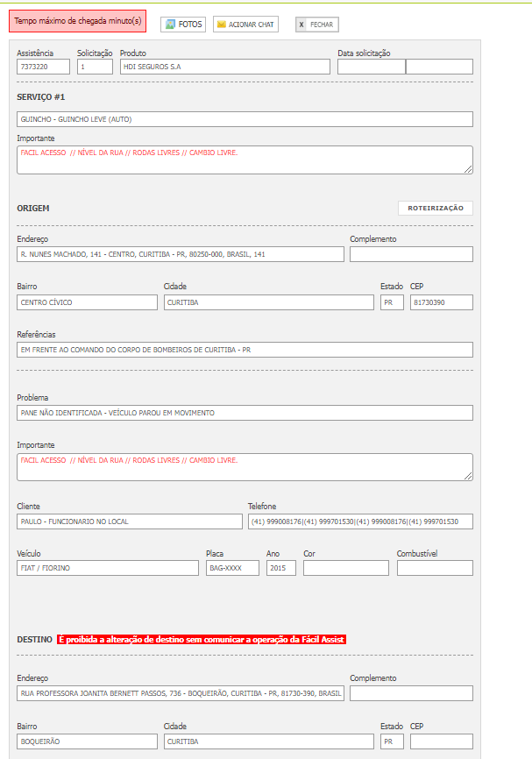532x759 pixels.
Task: Click the Ano field 2015
Action: 280,568
